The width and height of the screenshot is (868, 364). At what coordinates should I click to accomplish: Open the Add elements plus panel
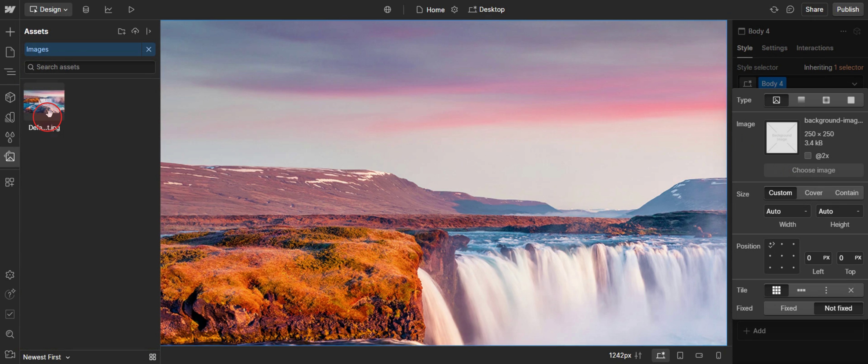pyautogui.click(x=10, y=32)
